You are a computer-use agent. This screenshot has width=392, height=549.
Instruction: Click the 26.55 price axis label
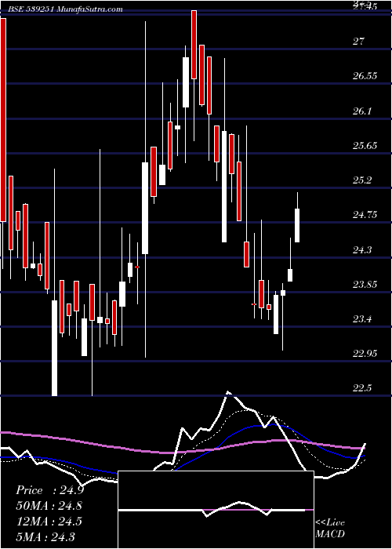tap(365, 76)
